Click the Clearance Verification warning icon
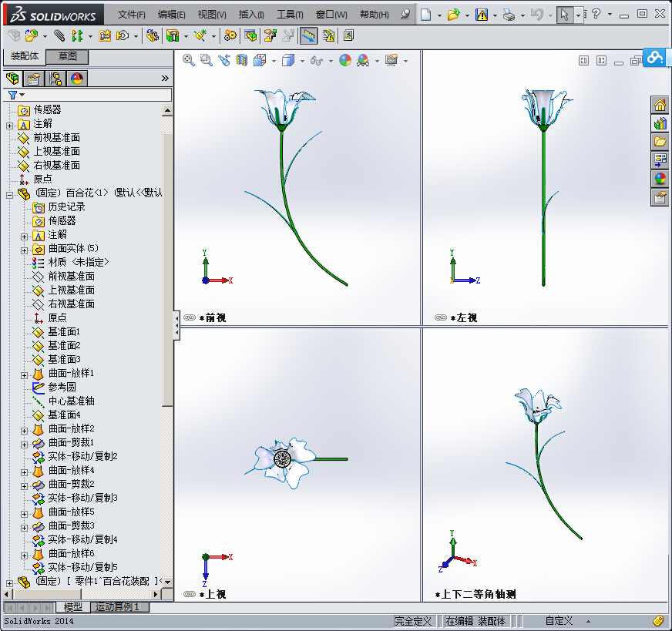672x631 pixels. point(328,35)
